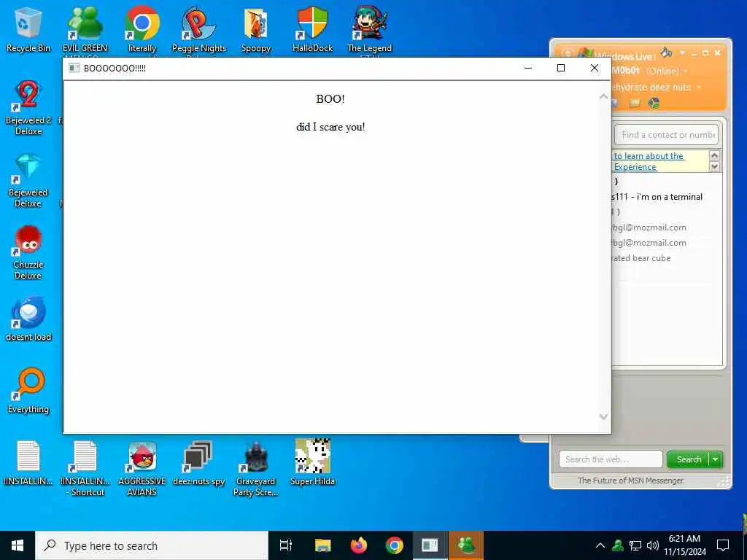Click the 'BOO!' heading text

[x=330, y=99]
